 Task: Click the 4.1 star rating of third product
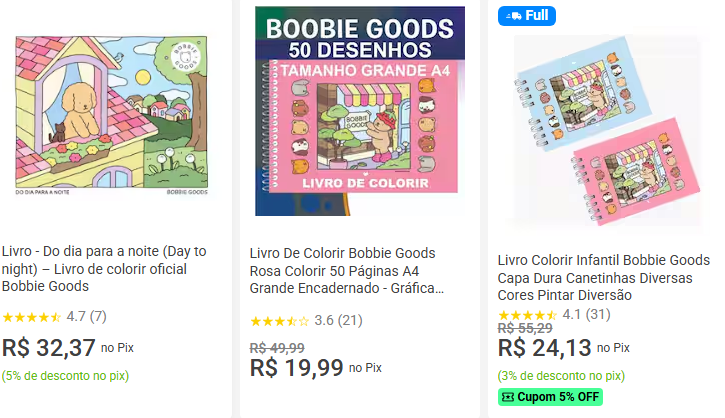coord(528,314)
